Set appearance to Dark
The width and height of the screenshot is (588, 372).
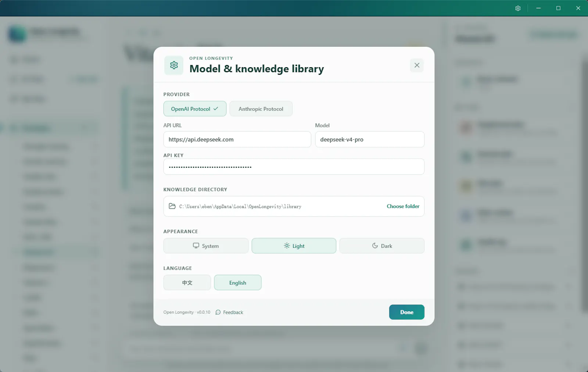(x=382, y=246)
